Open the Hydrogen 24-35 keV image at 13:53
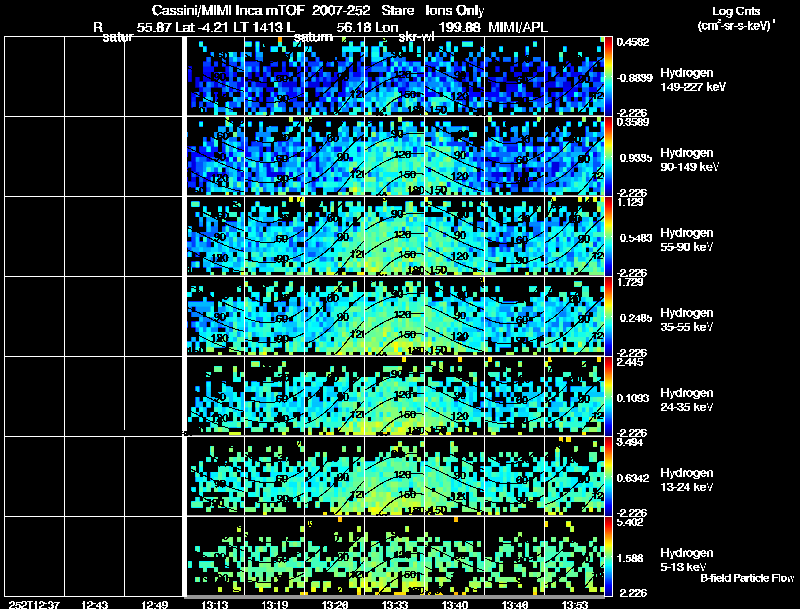The height and width of the screenshot is (609, 800). tap(575, 397)
